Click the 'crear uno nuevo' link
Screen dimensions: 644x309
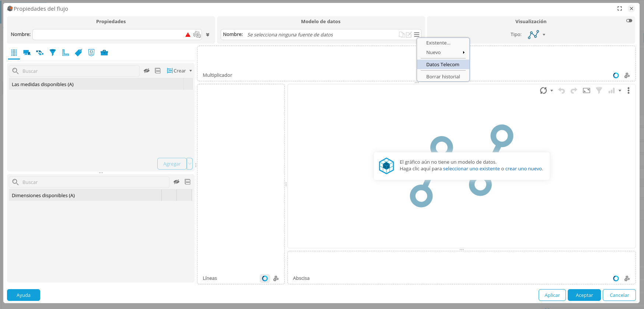[x=523, y=169]
